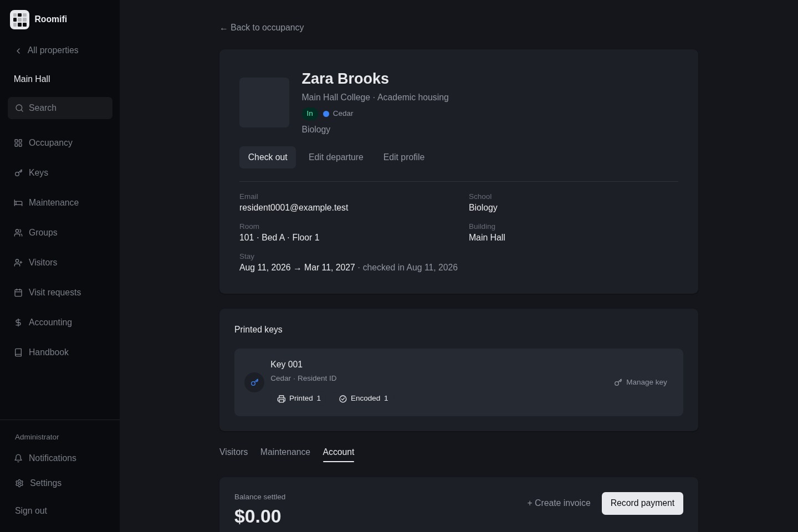Click the checkmark icon next to Encoded
798x532 pixels.
coord(343,399)
